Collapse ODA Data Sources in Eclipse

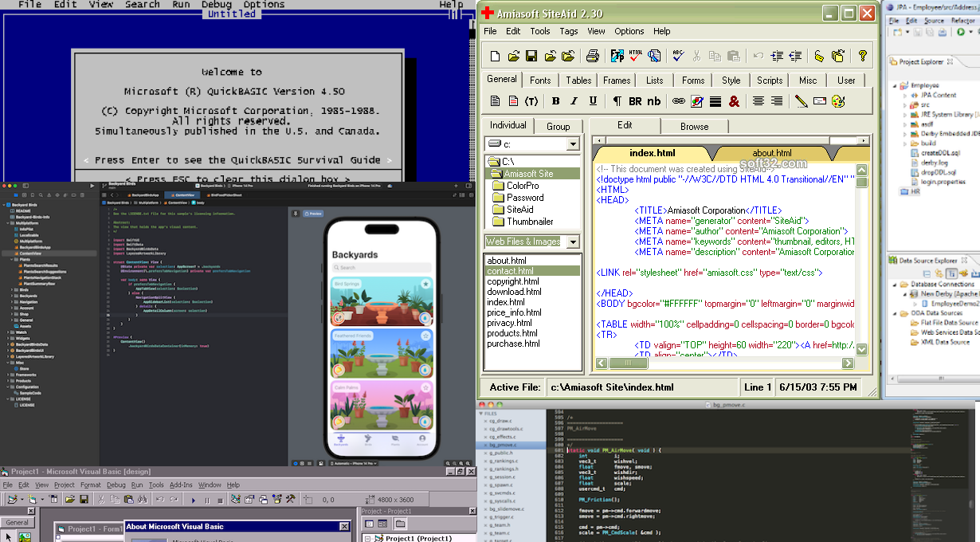(x=896, y=313)
